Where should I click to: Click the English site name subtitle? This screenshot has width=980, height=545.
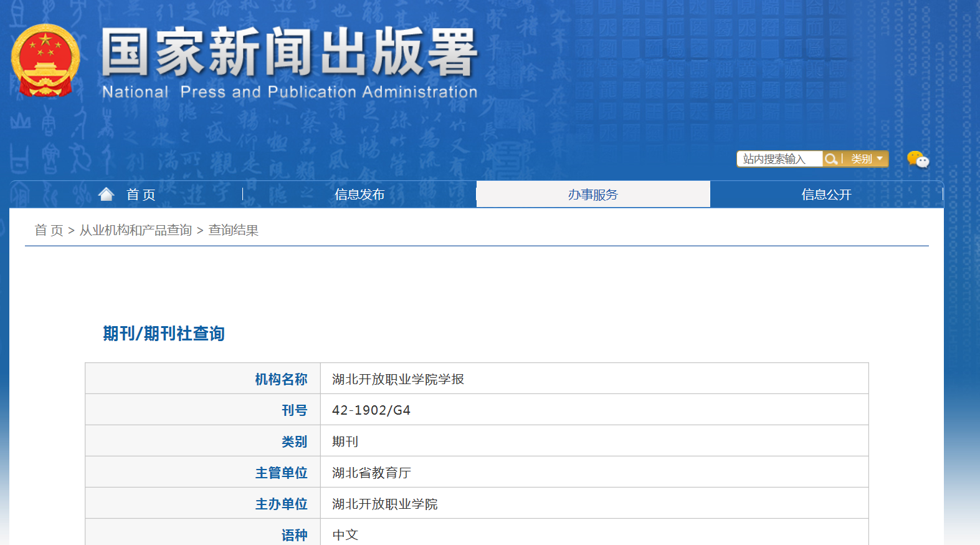[290, 92]
